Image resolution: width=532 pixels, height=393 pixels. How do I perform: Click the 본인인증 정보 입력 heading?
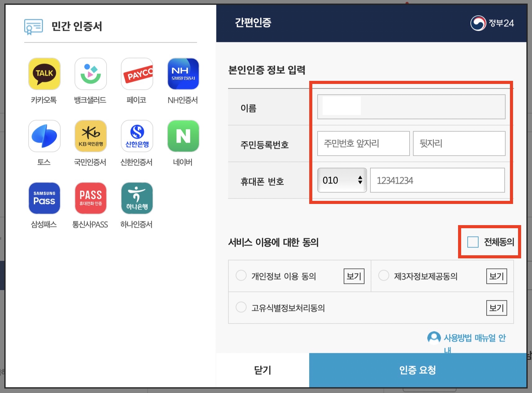tap(267, 70)
